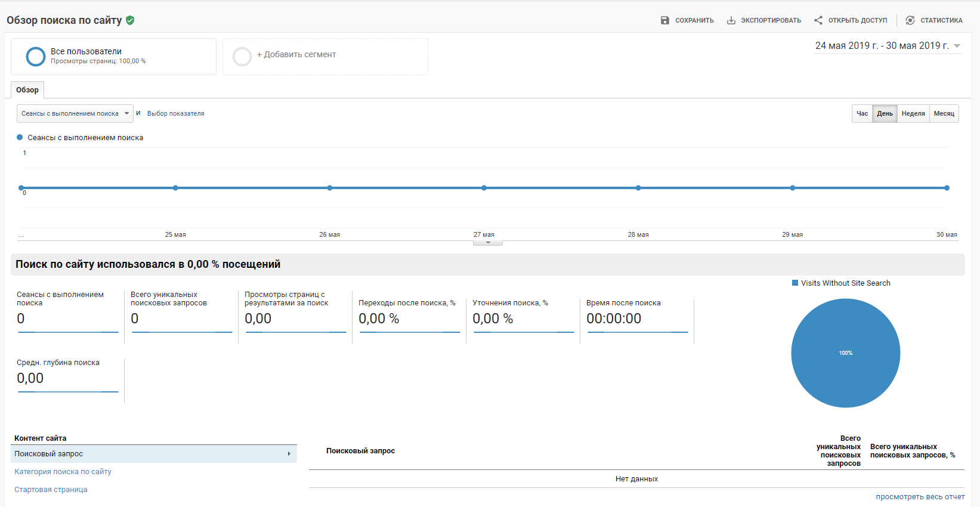This screenshot has width=980, height=507.
Task: Click the chart data point for 29 мая
Action: [x=793, y=188]
